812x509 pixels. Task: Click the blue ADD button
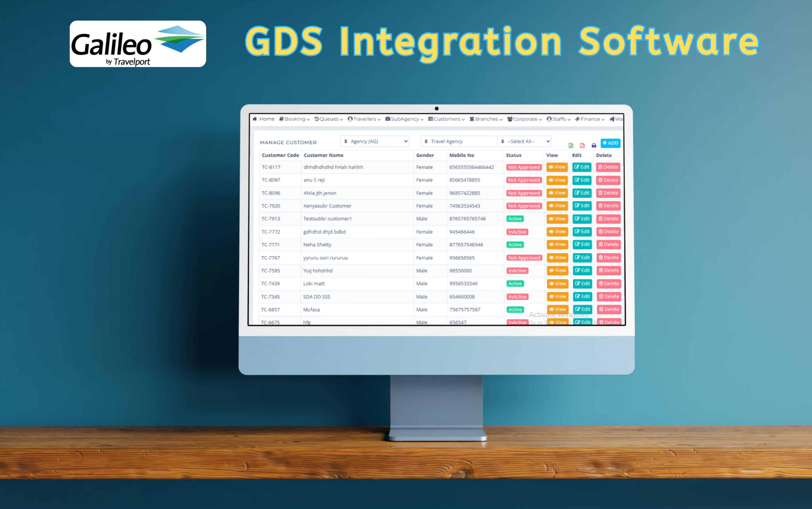pos(611,143)
